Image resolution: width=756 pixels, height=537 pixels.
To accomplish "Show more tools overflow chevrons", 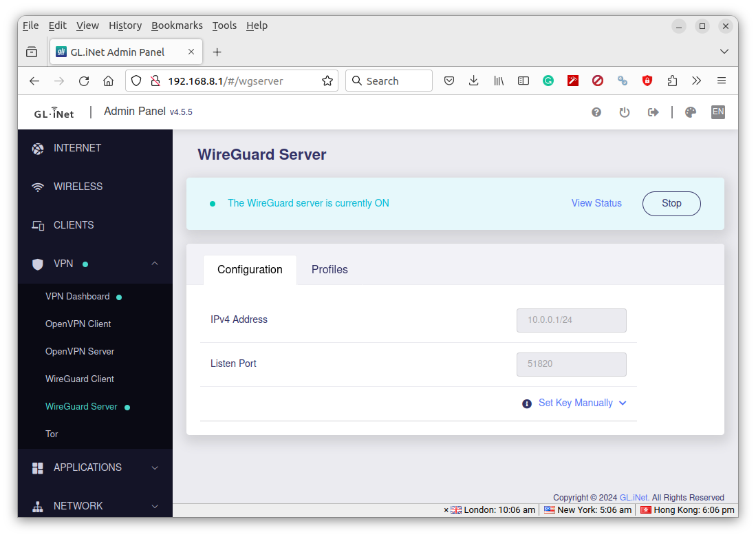I will (697, 81).
